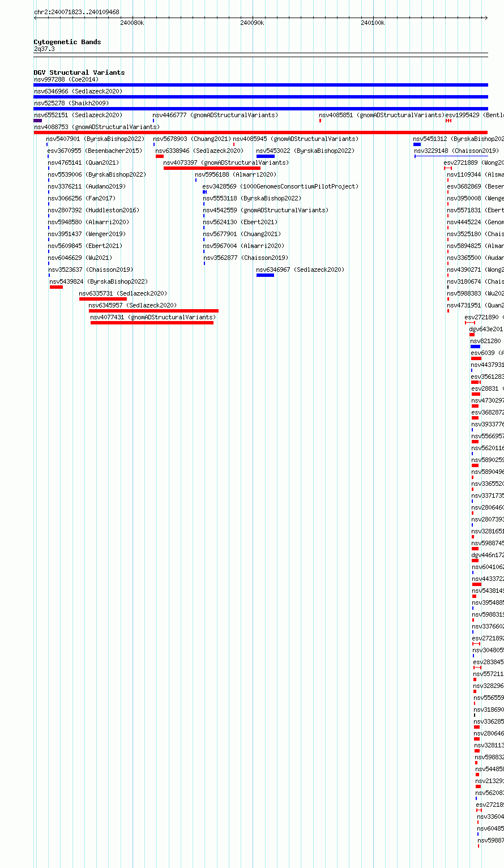Click nsv6046629 (Wu2021) label
This screenshot has height=868, width=504.
(80, 258)
